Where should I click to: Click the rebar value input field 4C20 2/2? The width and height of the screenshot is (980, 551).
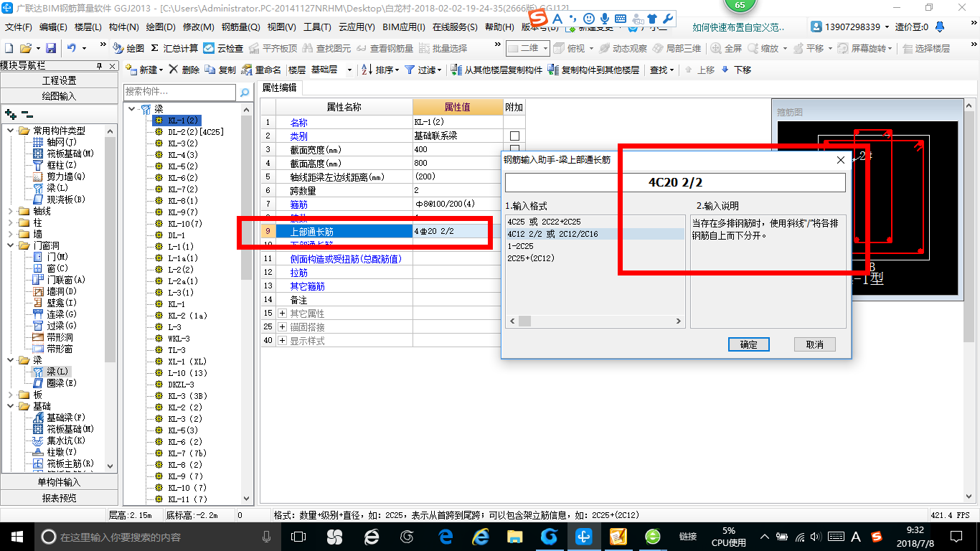pos(675,182)
